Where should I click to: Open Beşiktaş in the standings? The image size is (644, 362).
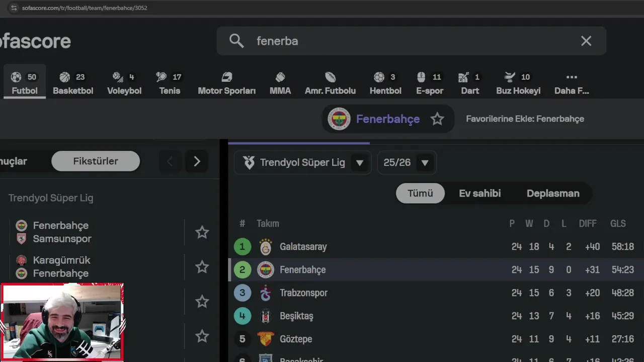[x=296, y=316]
